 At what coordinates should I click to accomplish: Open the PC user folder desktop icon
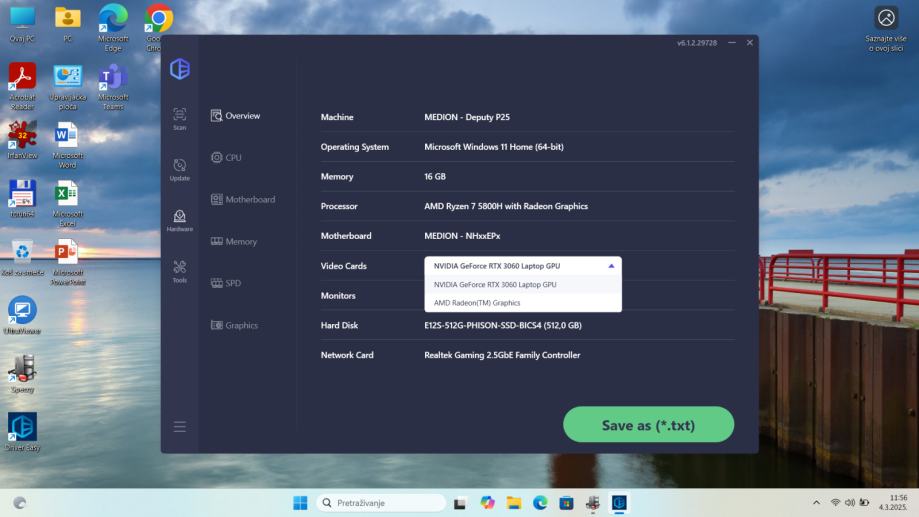pyautogui.click(x=68, y=23)
